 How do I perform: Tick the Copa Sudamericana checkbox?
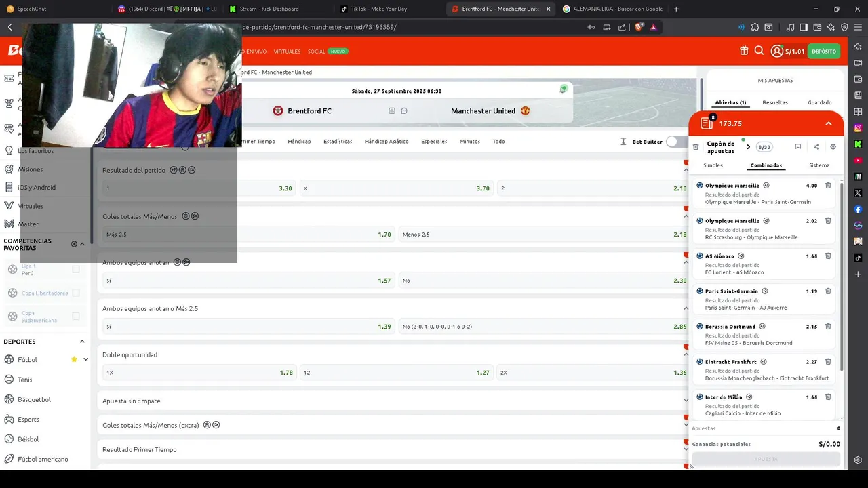tap(76, 317)
